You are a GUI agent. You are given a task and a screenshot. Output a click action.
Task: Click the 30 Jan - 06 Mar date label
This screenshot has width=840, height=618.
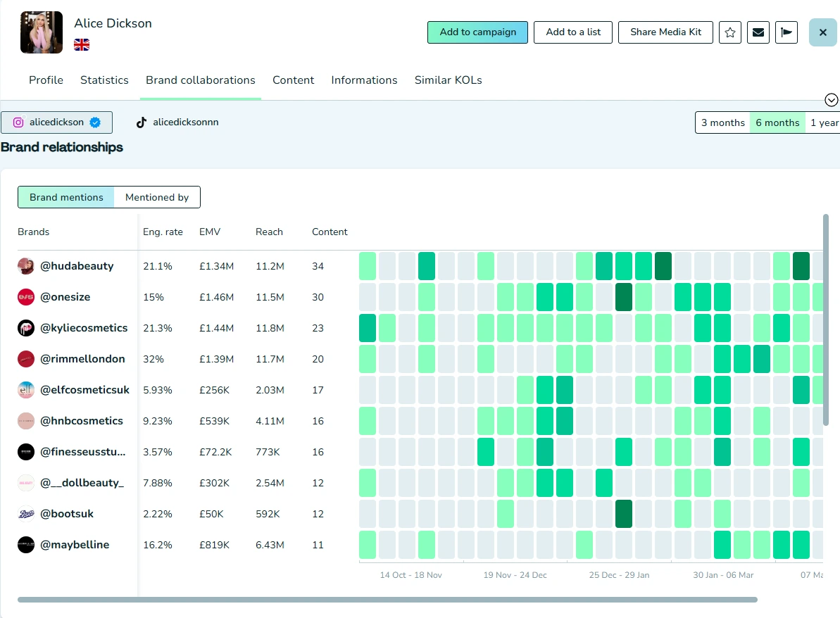723,574
